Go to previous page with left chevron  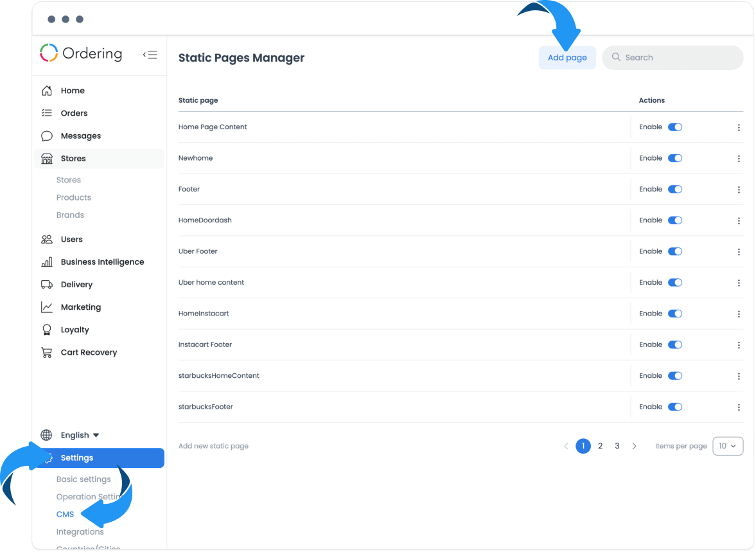point(566,447)
